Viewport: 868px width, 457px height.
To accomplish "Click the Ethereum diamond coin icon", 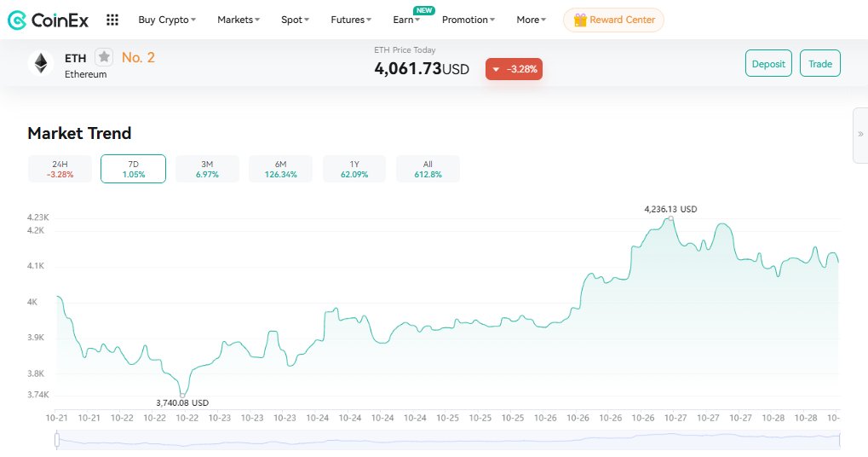I will (41, 63).
